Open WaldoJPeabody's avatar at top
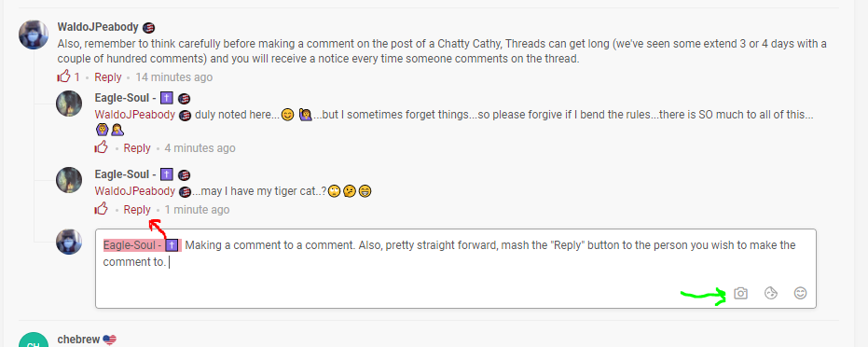The height and width of the screenshot is (347, 868). click(x=34, y=35)
